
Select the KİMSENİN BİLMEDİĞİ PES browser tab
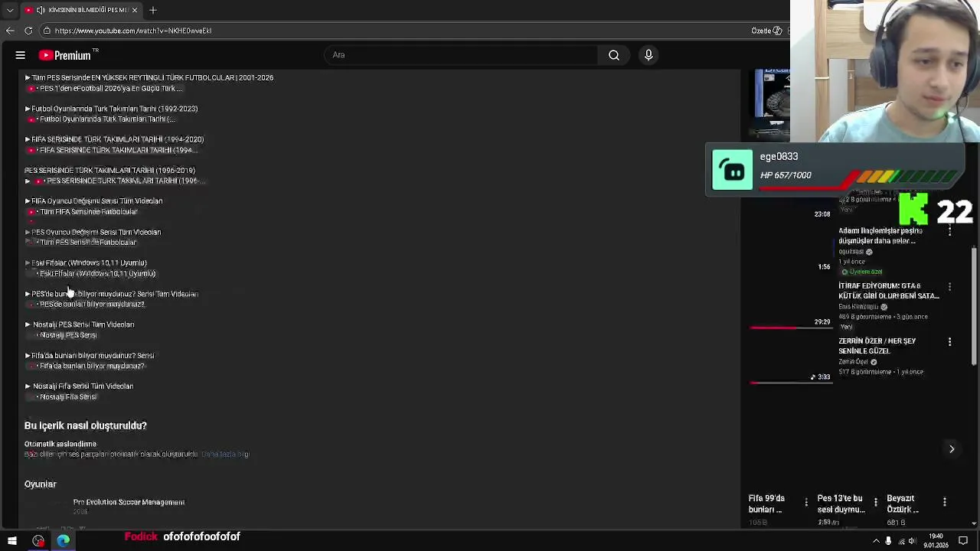click(80, 10)
